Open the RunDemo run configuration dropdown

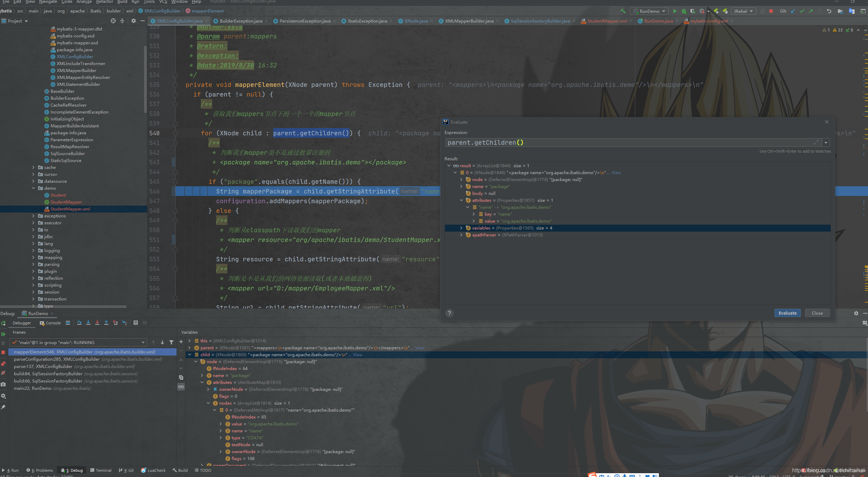[649, 11]
